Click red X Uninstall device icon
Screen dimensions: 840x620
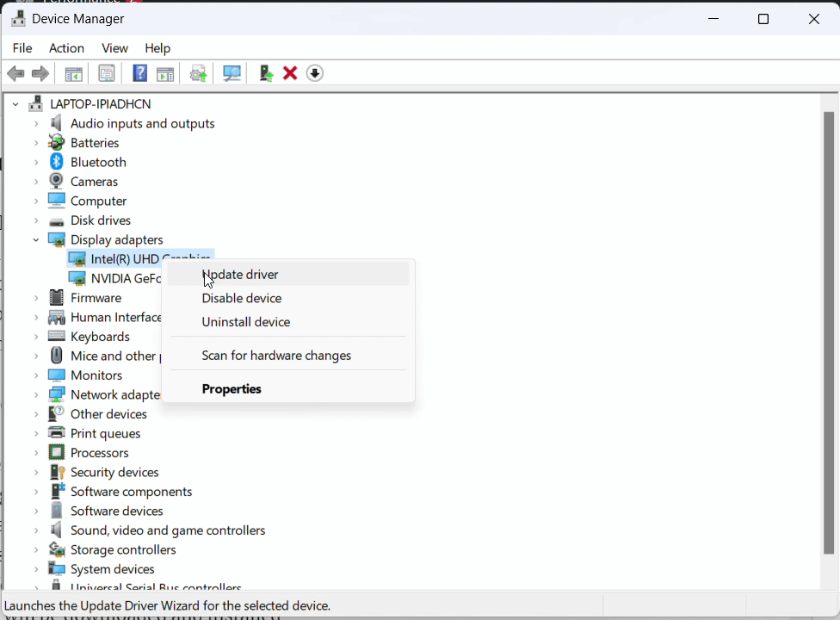coord(290,73)
